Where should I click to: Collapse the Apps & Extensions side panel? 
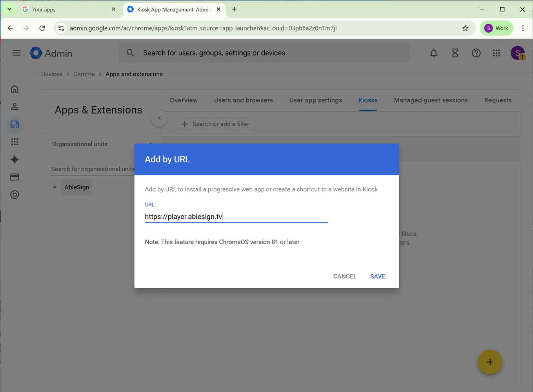point(159,118)
